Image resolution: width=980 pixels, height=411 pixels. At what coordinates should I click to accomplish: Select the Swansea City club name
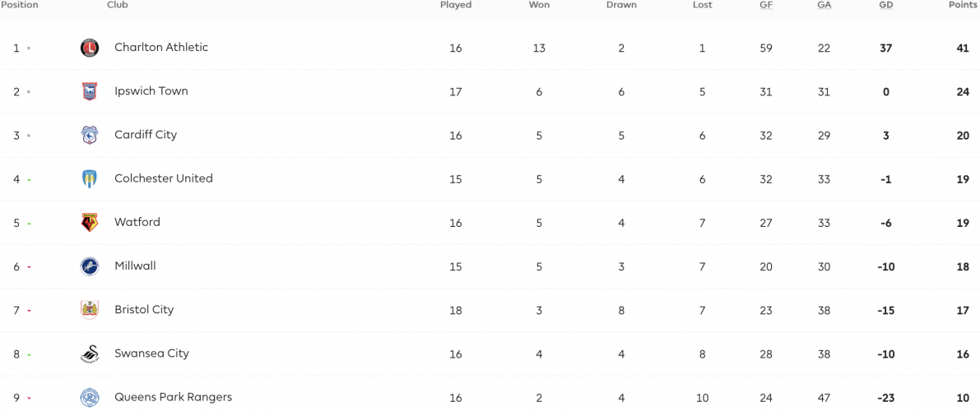(152, 353)
